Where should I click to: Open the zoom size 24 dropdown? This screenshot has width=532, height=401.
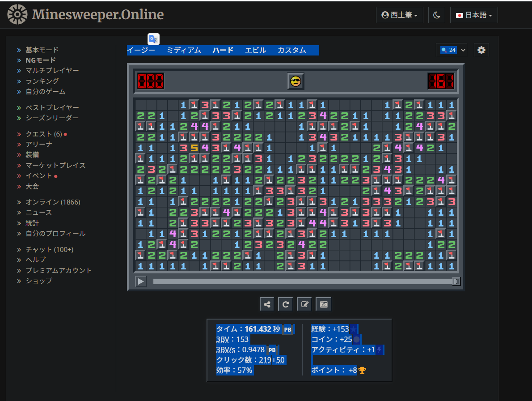[452, 50]
